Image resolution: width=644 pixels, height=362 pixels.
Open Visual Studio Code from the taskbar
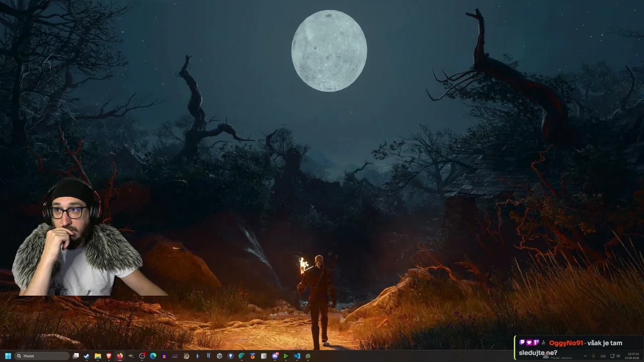[297, 356]
